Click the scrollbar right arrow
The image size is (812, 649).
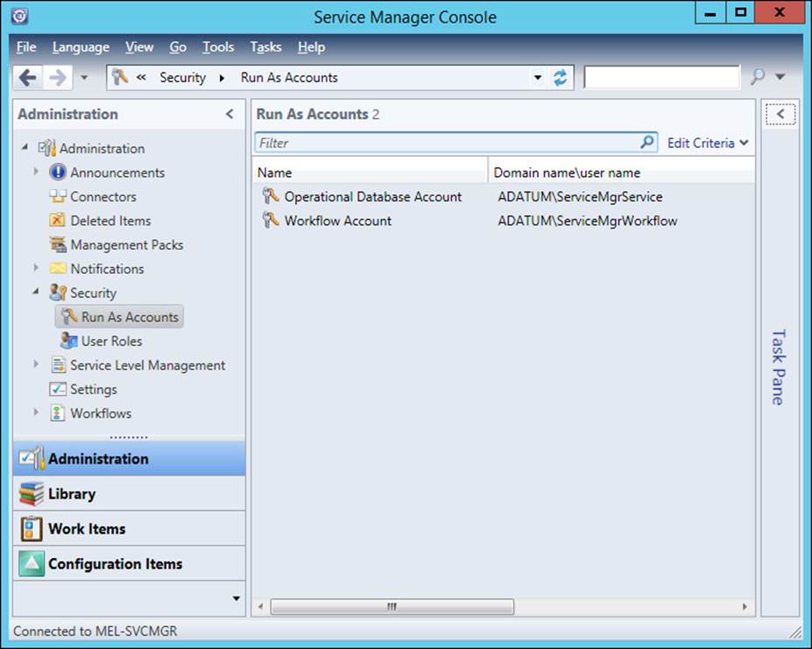[745, 606]
